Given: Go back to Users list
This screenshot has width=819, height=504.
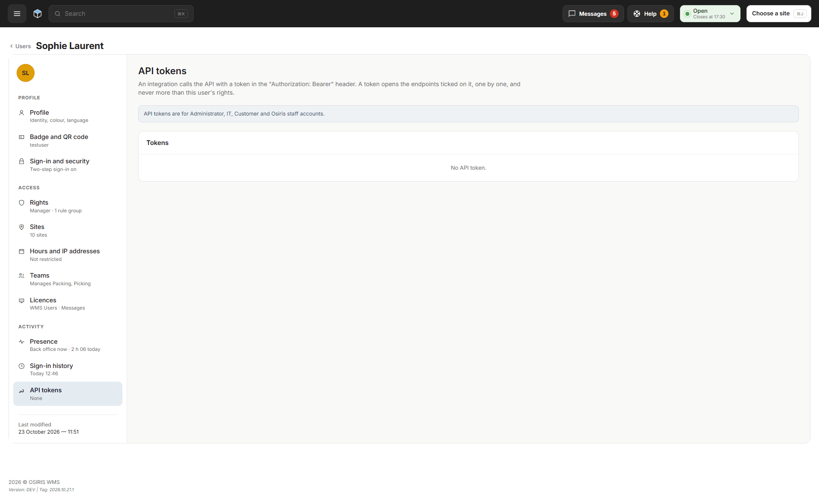Looking at the screenshot, I should [x=20, y=46].
